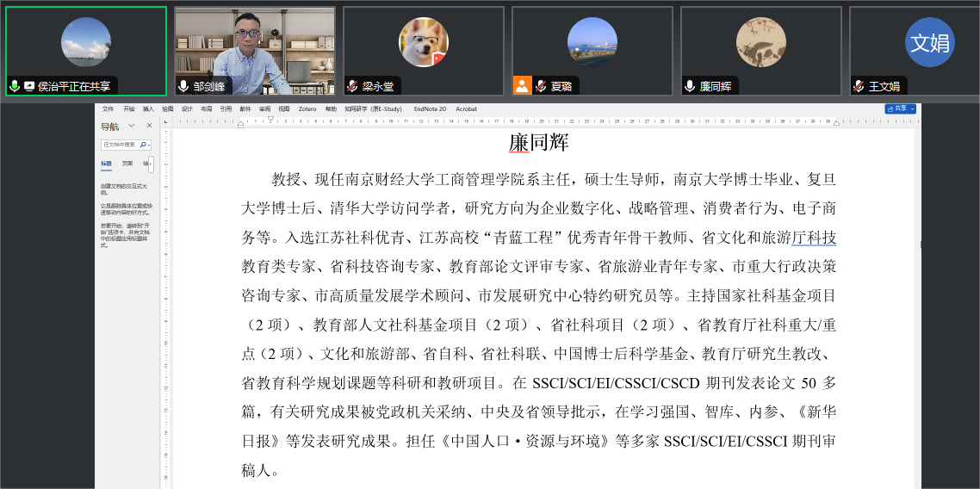Switch to the 页面 navigation tab
Image resolution: width=980 pixels, height=489 pixels.
pyautogui.click(x=127, y=163)
